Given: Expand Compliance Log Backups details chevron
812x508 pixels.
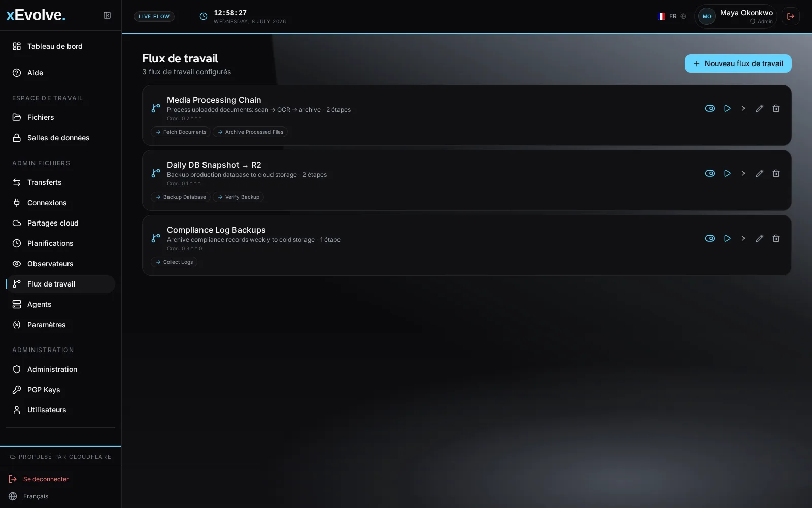Looking at the screenshot, I should [x=743, y=238].
